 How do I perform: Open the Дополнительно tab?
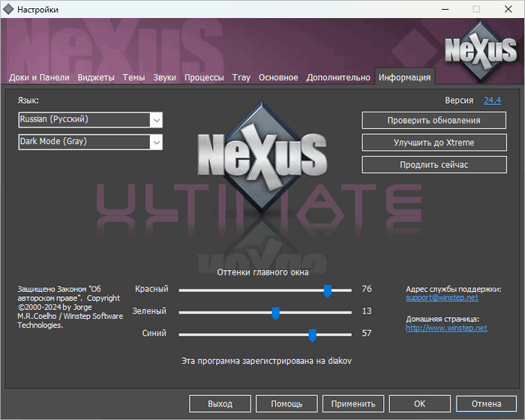coord(338,77)
